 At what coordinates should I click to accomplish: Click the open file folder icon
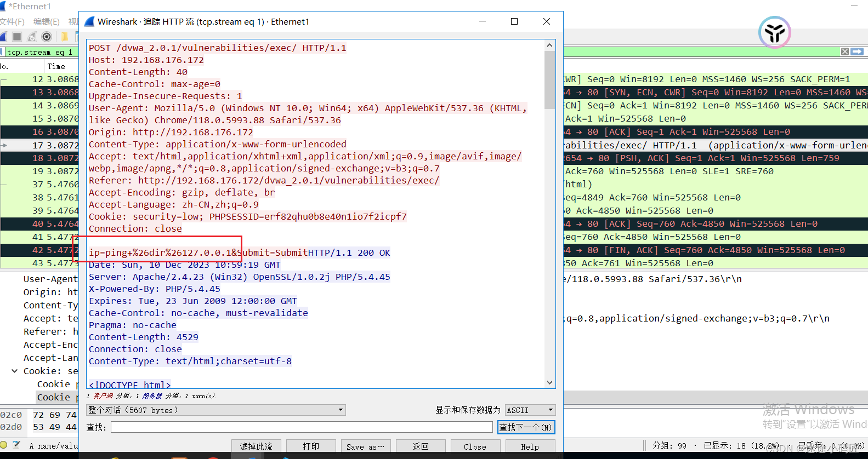point(64,37)
